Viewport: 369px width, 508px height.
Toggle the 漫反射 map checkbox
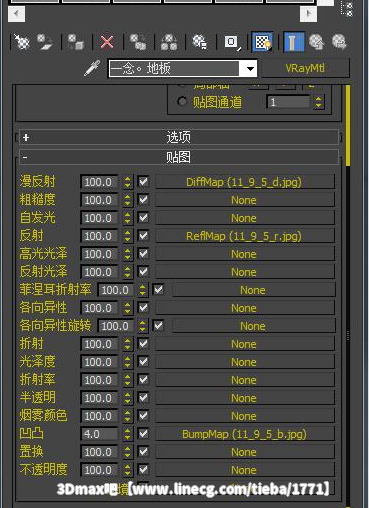[x=144, y=182]
